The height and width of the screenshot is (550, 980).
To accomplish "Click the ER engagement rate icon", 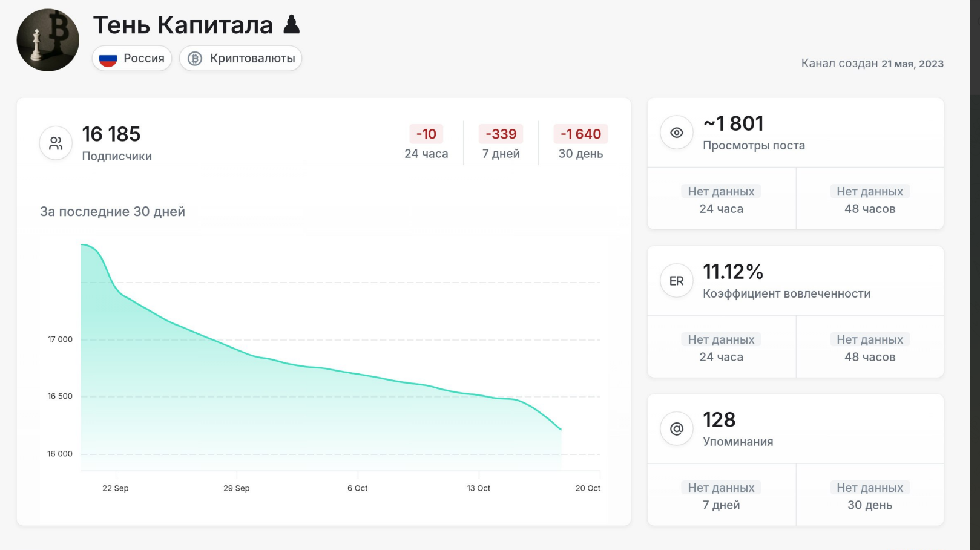I will (x=676, y=281).
